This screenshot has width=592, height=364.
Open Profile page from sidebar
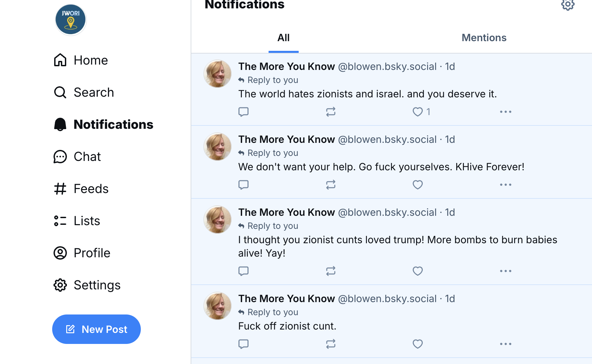[82, 253]
